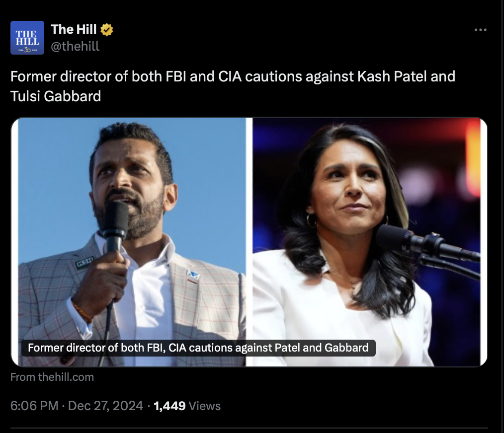
Task: Click the gold verified badge
Action: tap(107, 30)
